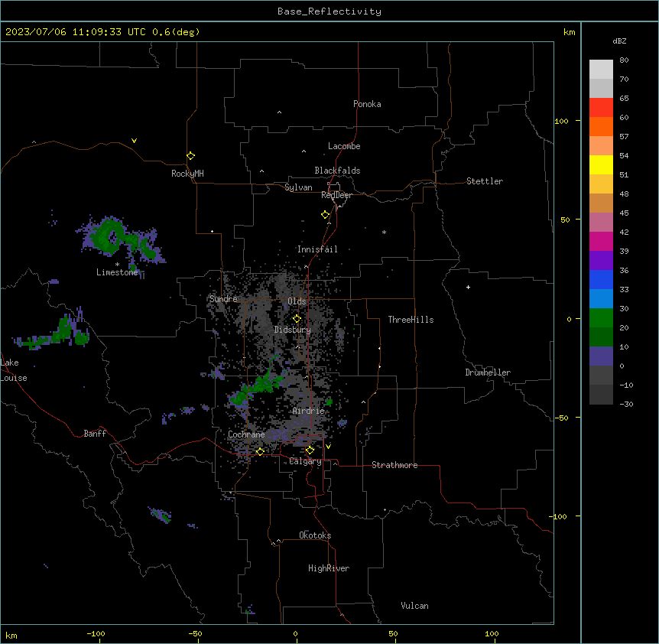The width and height of the screenshot is (659, 644).
Task: Click the Didsbury label
Action: click(x=293, y=330)
